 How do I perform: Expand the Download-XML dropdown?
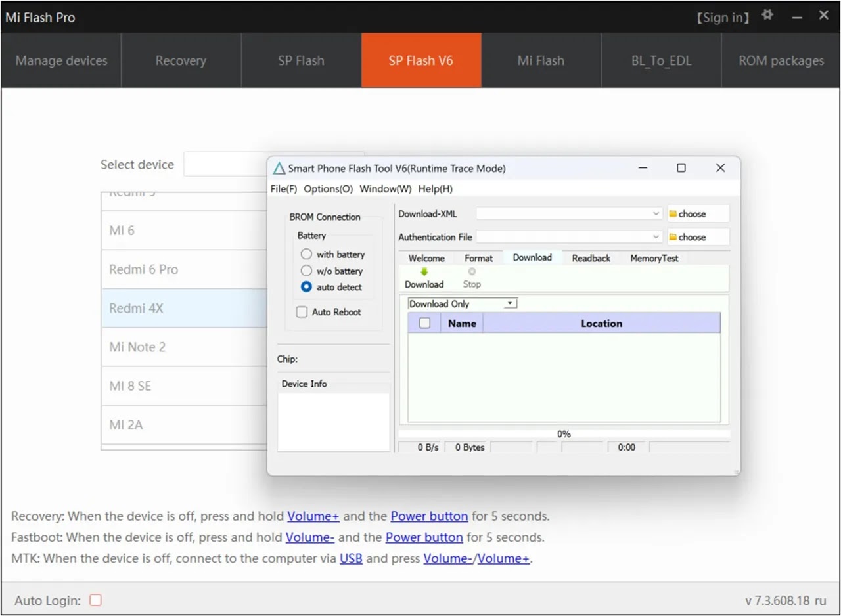(656, 213)
